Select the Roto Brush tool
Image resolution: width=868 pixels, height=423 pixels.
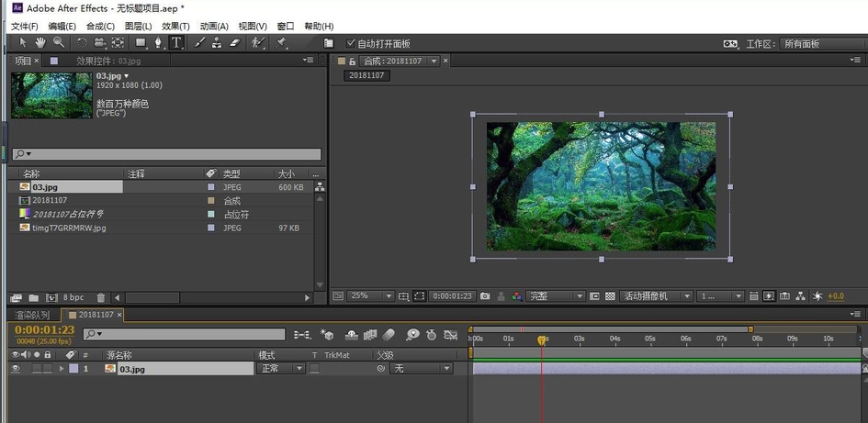click(x=257, y=42)
